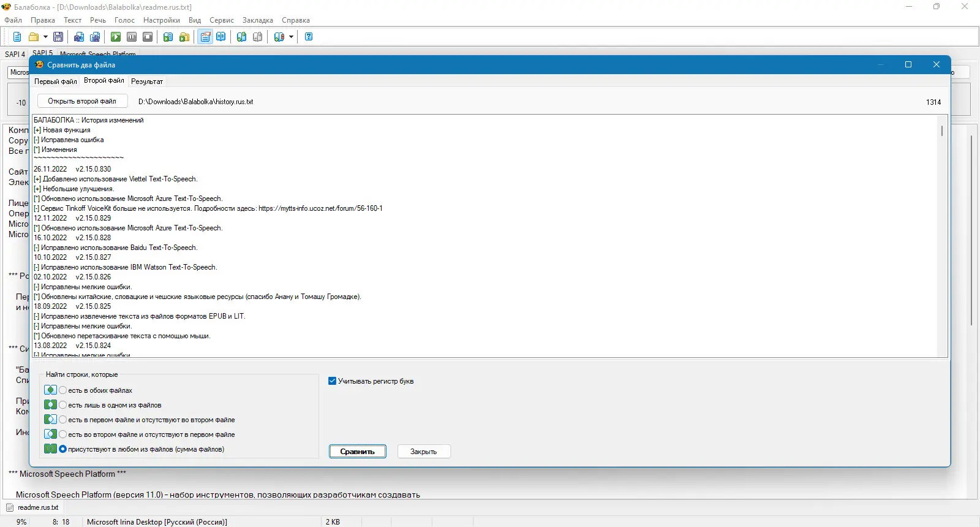The width and height of the screenshot is (980, 527).
Task: Click the folder-with-play-arrow toolbar icon
Action: pos(184,37)
